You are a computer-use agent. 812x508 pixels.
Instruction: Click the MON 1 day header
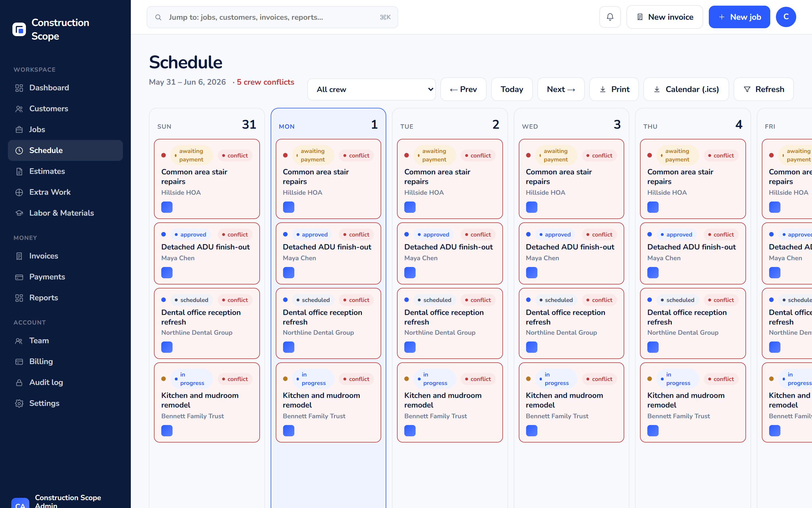click(x=328, y=125)
